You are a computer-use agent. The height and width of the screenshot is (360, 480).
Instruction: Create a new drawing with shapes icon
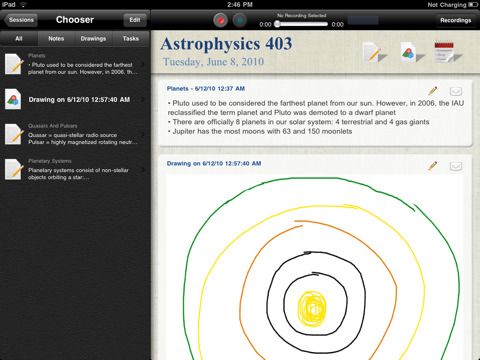412,52
